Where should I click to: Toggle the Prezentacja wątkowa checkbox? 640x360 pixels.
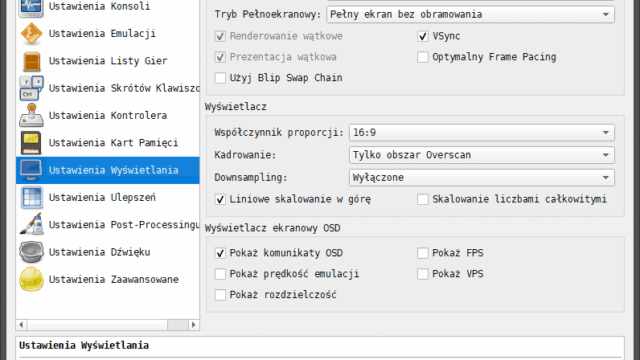point(220,57)
